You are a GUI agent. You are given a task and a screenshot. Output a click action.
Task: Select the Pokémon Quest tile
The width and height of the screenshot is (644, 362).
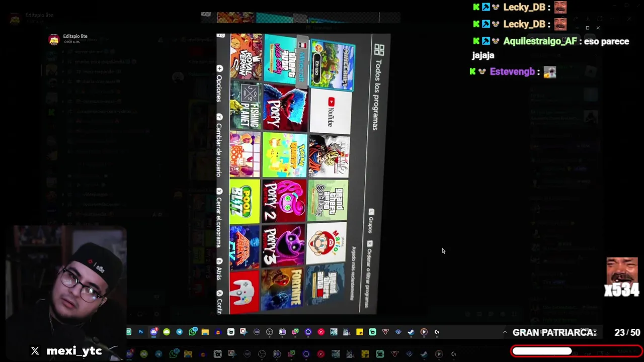[x=284, y=155]
